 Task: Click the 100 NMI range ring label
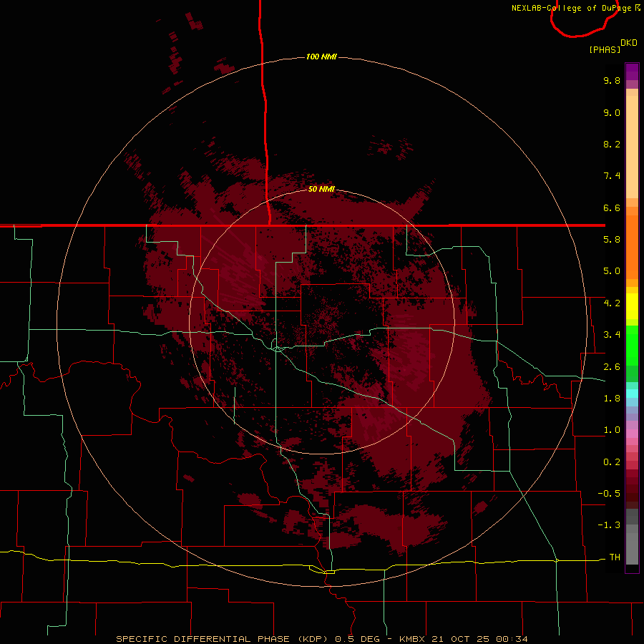coord(321,57)
